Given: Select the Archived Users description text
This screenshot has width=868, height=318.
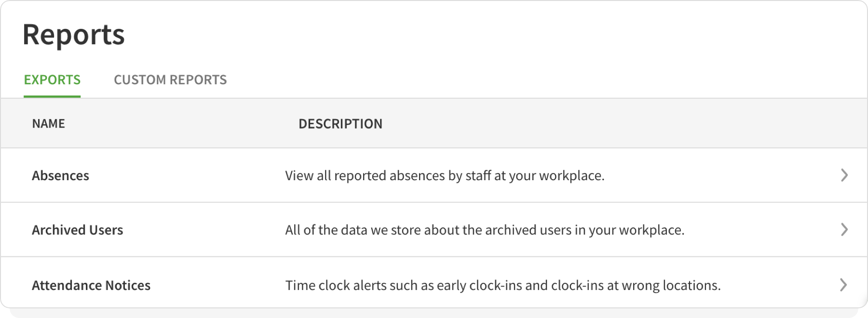Looking at the screenshot, I should [x=485, y=230].
